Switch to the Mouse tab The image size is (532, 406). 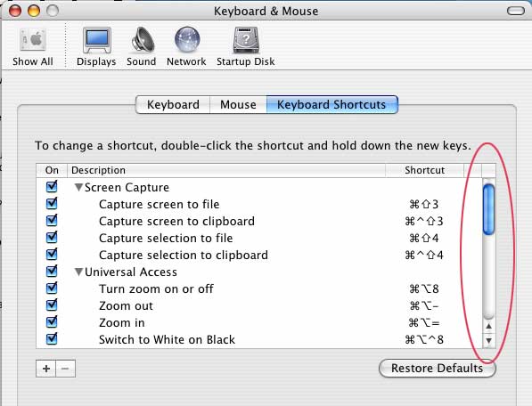coord(238,104)
